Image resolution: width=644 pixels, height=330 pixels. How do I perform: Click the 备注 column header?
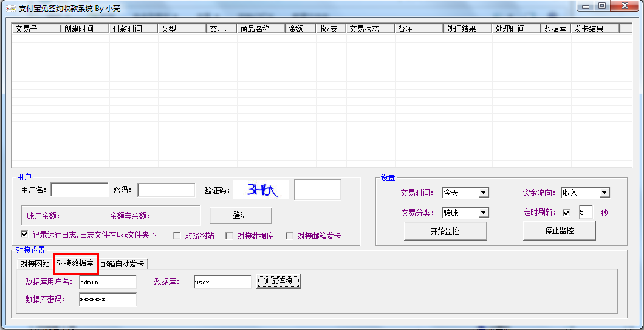(x=419, y=29)
